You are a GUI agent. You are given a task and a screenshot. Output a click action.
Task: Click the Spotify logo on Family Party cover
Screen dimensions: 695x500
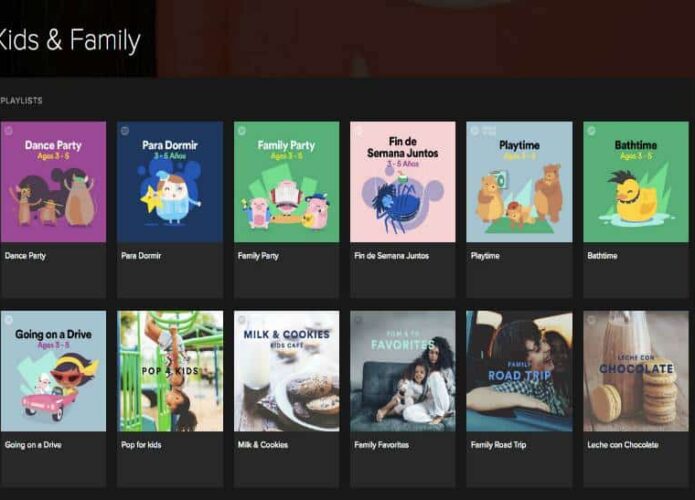[242, 130]
